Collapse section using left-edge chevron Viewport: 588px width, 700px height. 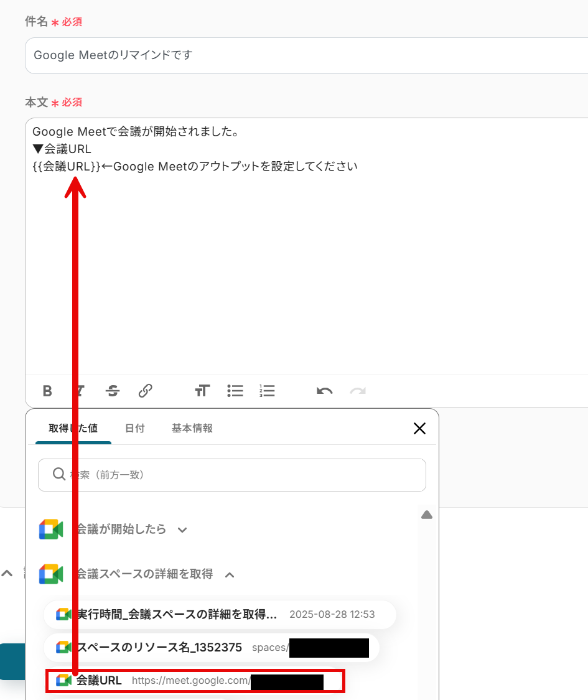(7, 573)
